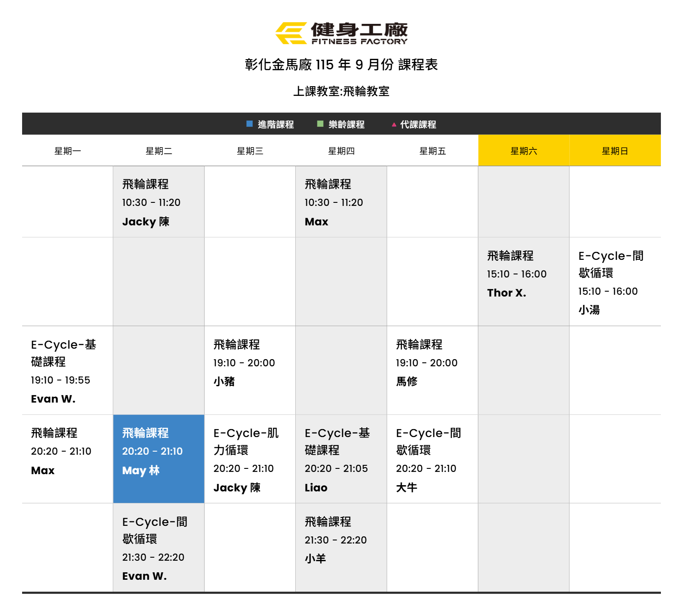This screenshot has height=616, width=683.
Task: Open Thursday 10:30 飛輪課程 by Max
Action: 341,202
